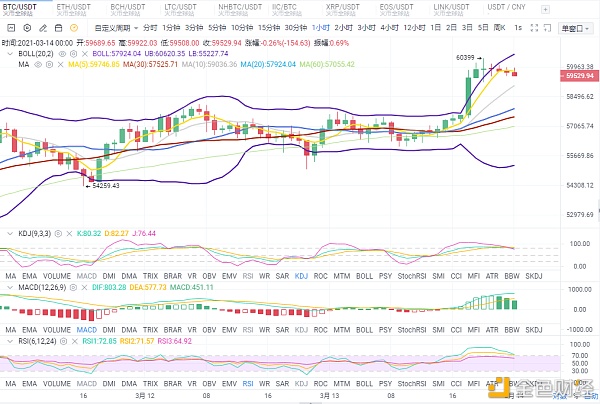
Task: Click the screenshot capture icon beside fullscreen
Action: (x=548, y=28)
